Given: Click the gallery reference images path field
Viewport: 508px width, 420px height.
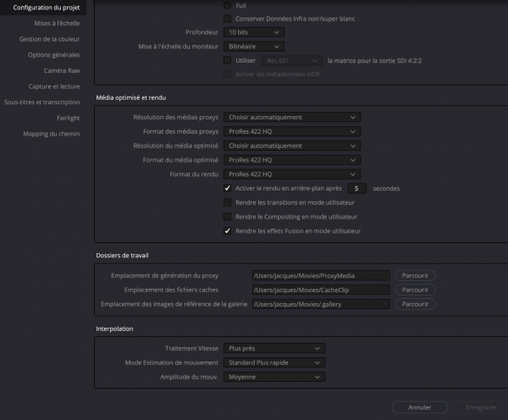Looking at the screenshot, I should pos(320,304).
